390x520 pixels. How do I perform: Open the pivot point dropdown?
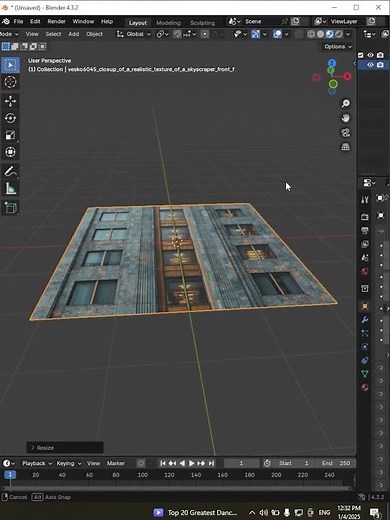162,34
